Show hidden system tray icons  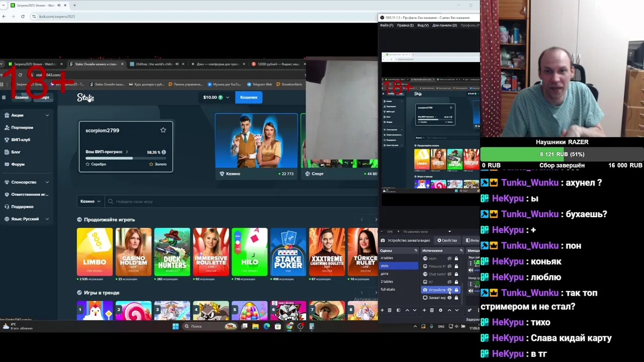415,326
